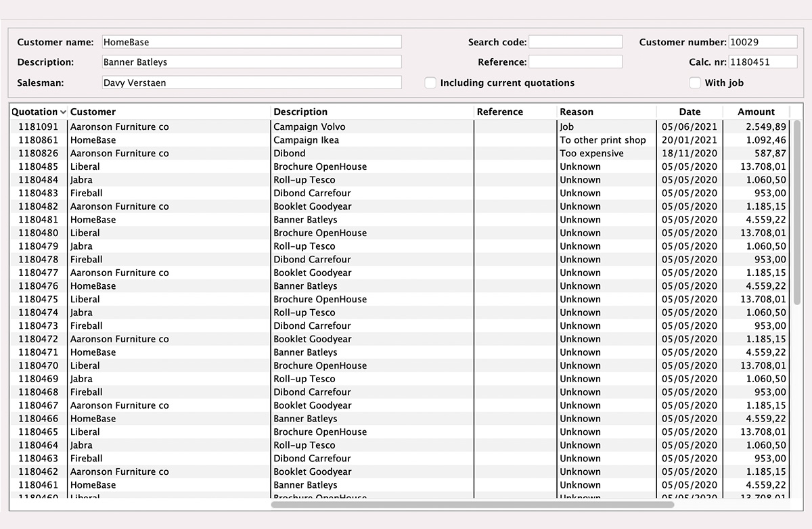The image size is (812, 529).
Task: Sort by the Quotation column arrow
Action: click(63, 112)
